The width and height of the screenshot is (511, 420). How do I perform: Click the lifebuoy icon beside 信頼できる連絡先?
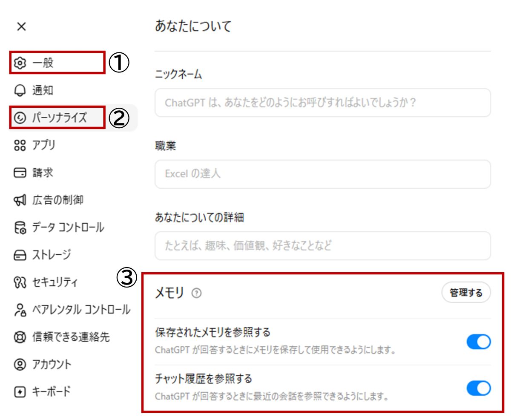[x=20, y=337]
